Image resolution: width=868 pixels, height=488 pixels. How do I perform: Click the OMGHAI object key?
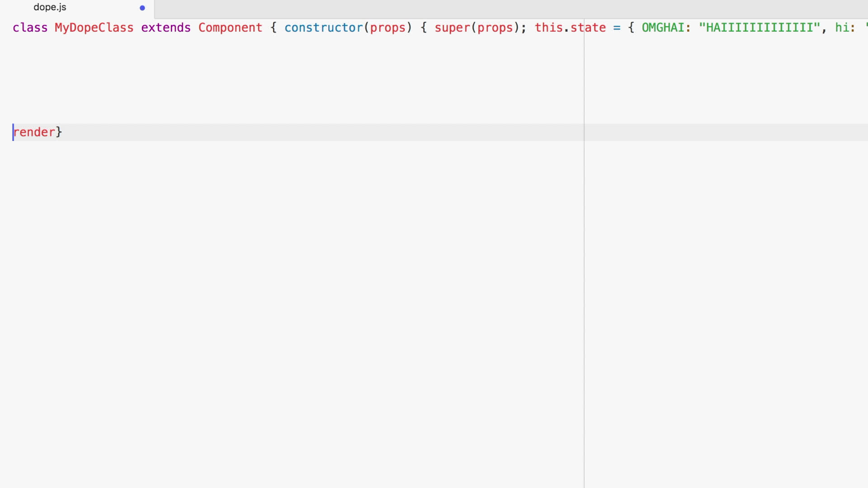click(663, 28)
